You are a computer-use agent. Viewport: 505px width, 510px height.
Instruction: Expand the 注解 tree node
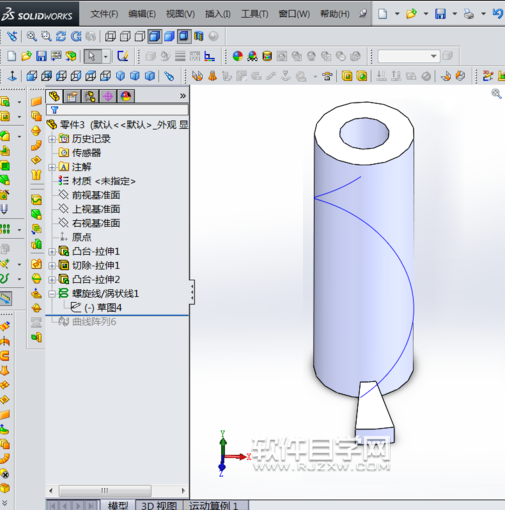[x=52, y=167]
